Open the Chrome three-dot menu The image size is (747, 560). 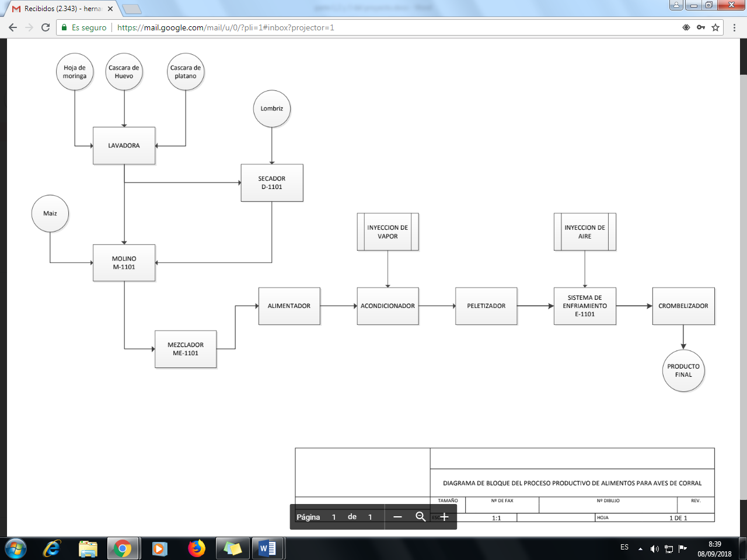[734, 27]
